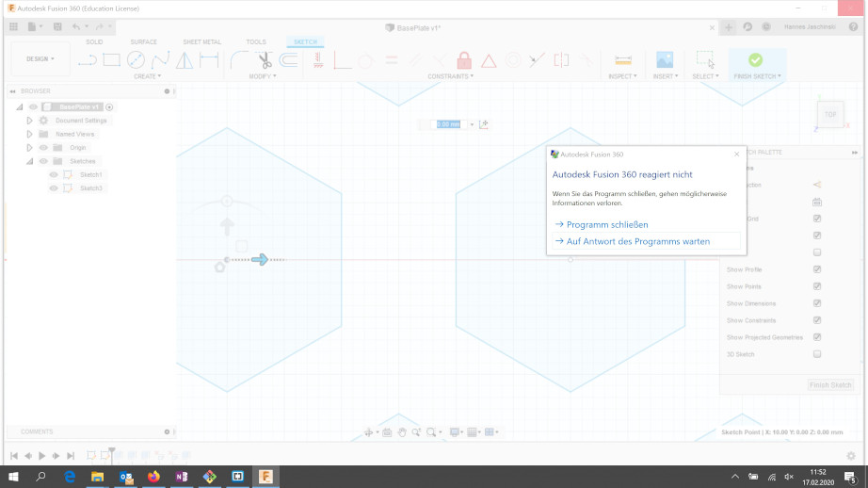The image size is (868, 488).
Task: Apply the Midpoint triangle constraint
Action: (x=489, y=60)
